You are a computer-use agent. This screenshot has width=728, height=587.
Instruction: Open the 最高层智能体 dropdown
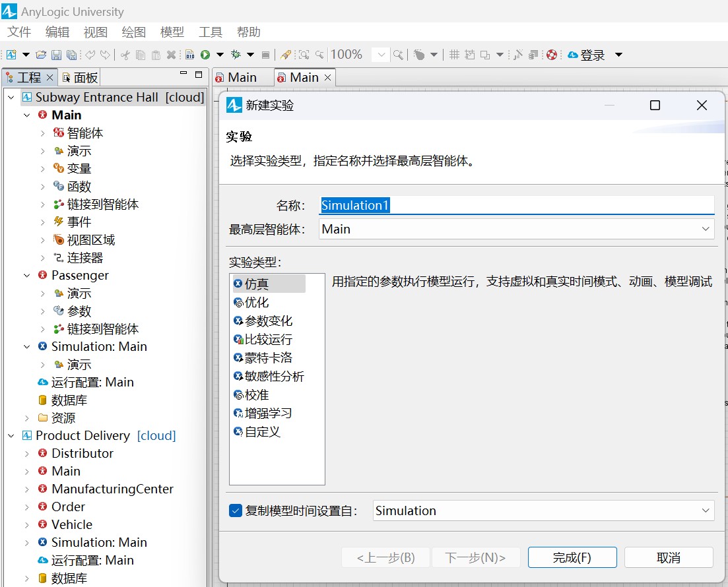[515, 230]
